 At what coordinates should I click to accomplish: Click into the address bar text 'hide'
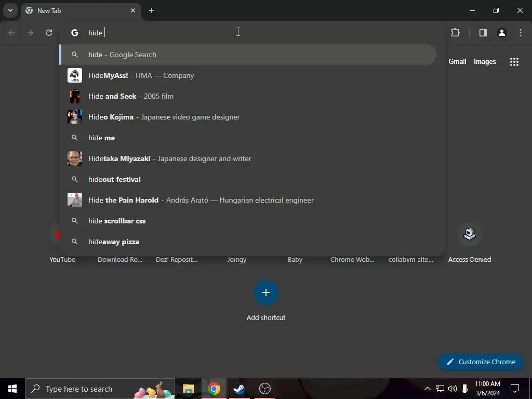[96, 33]
